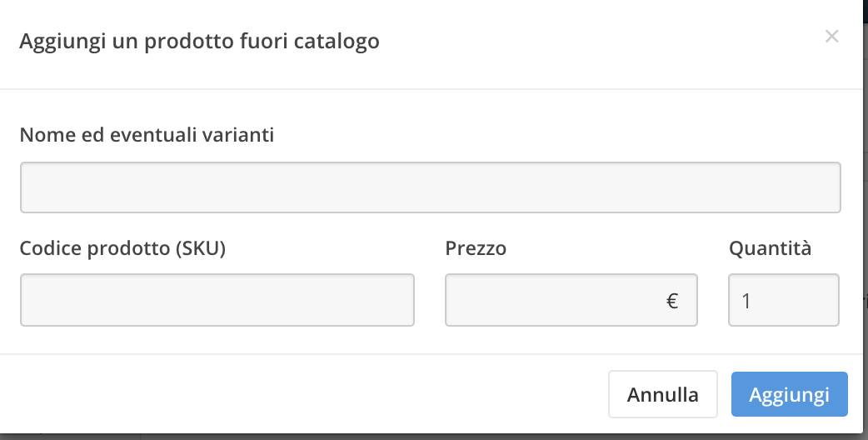The height and width of the screenshot is (440, 868).
Task: Click blank dialog area between Prezzo and Quantità labels
Action: pos(616,248)
